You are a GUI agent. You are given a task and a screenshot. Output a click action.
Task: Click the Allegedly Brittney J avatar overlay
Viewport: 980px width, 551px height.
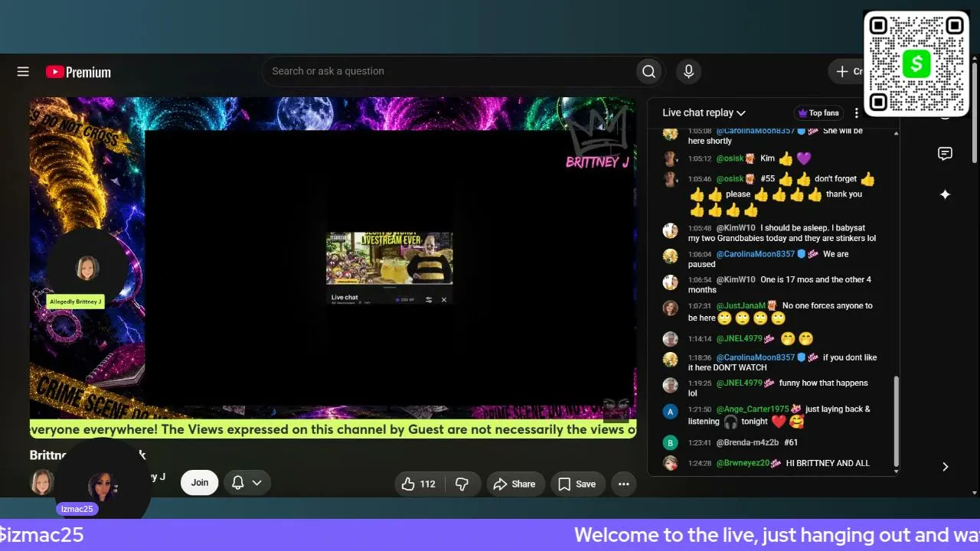click(x=87, y=268)
